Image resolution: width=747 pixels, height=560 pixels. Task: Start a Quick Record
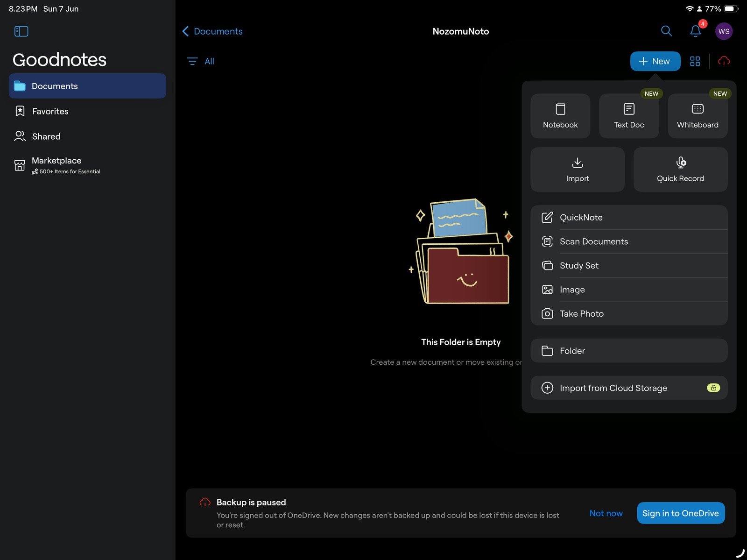[x=680, y=170]
